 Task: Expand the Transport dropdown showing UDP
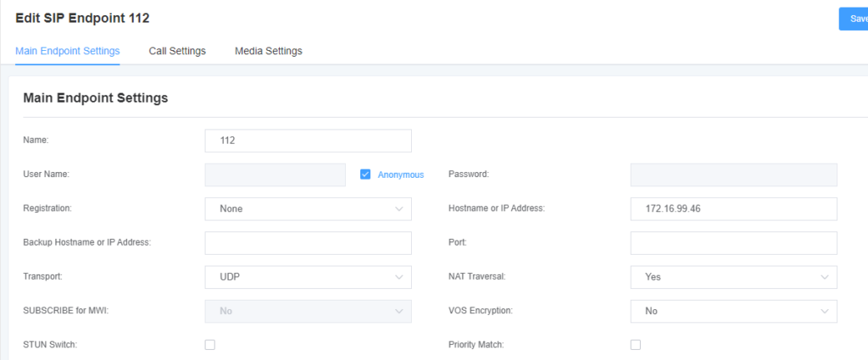(308, 277)
